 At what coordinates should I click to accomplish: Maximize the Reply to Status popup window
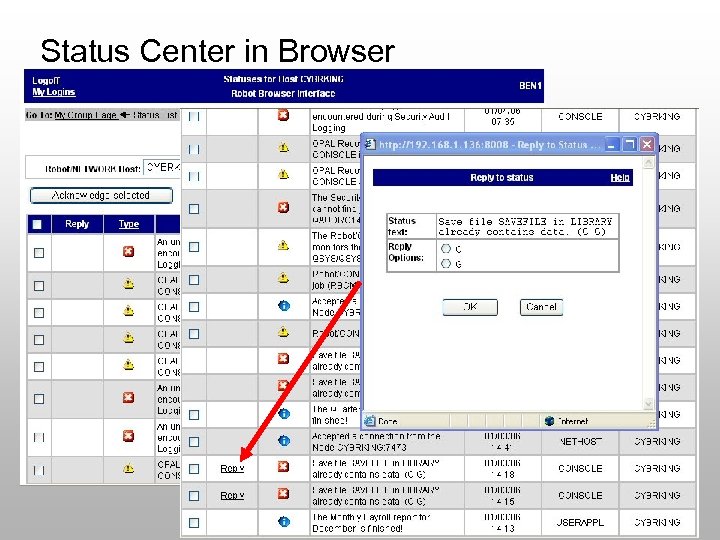coord(629,145)
